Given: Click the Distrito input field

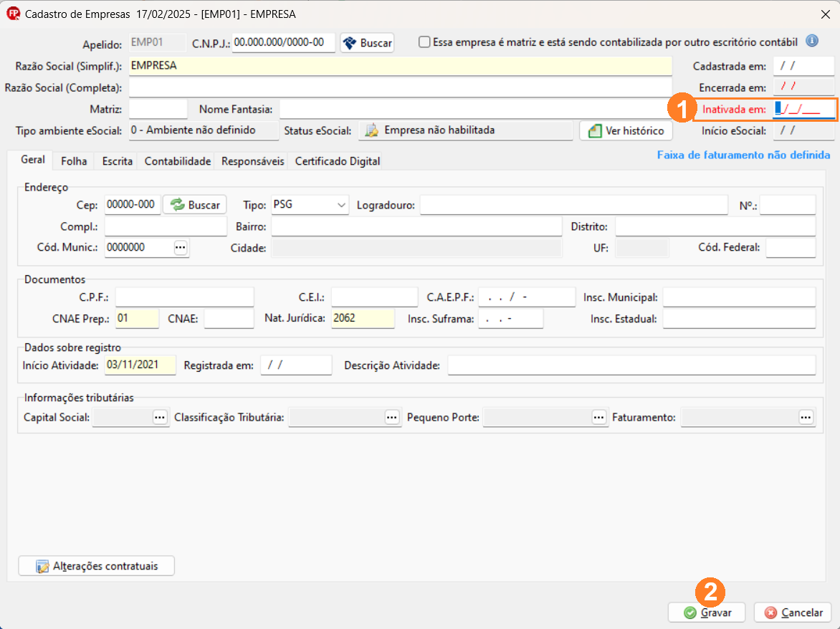Looking at the screenshot, I should click(x=715, y=226).
